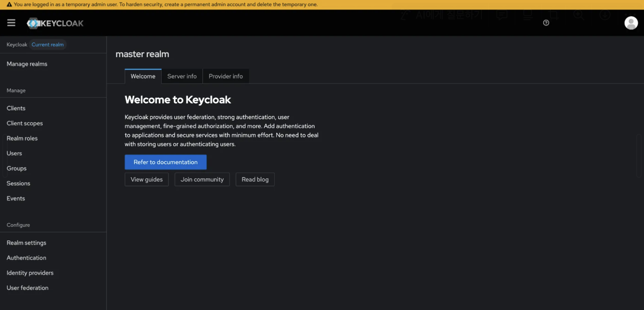Click the Join community button
This screenshot has height=310, width=644.
pyautogui.click(x=202, y=180)
